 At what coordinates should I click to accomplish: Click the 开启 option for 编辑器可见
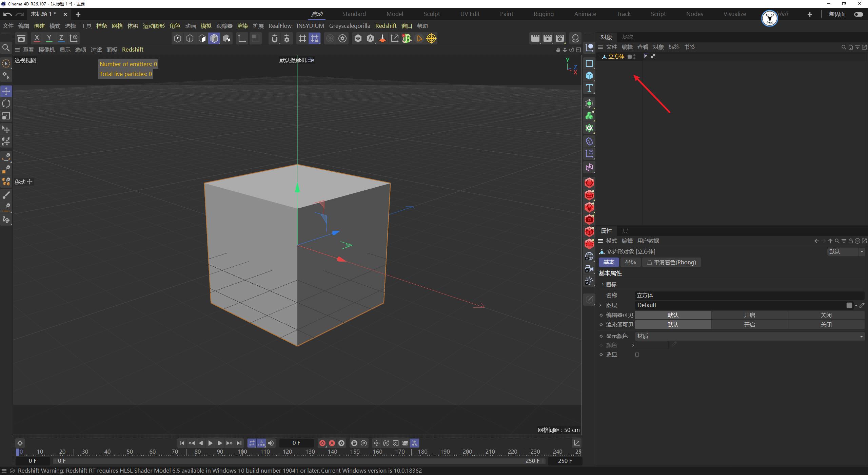pyautogui.click(x=750, y=315)
